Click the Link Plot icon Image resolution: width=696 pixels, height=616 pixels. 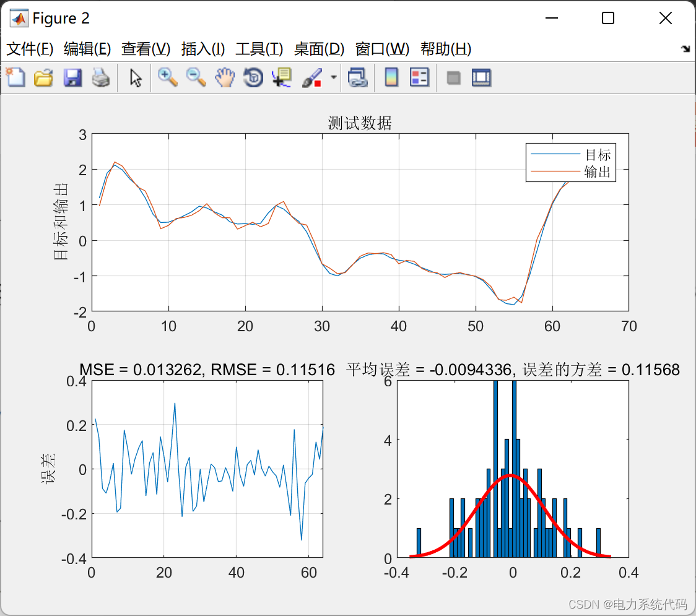357,77
